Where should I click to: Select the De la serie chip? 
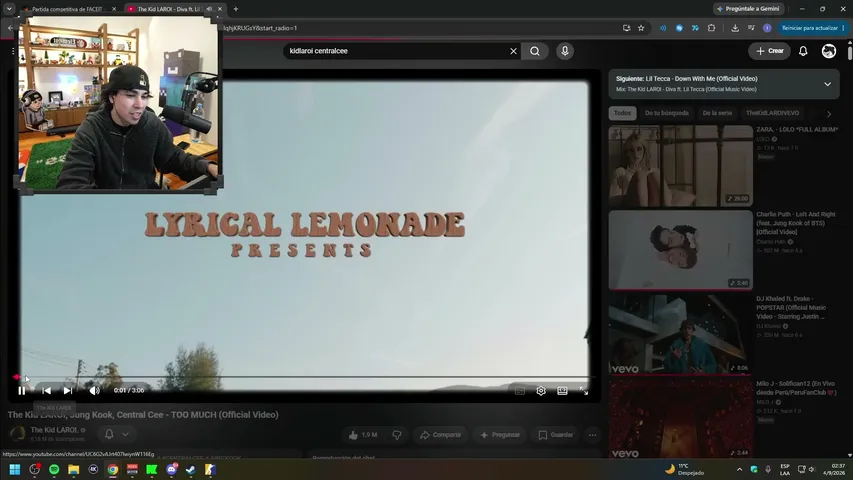717,113
